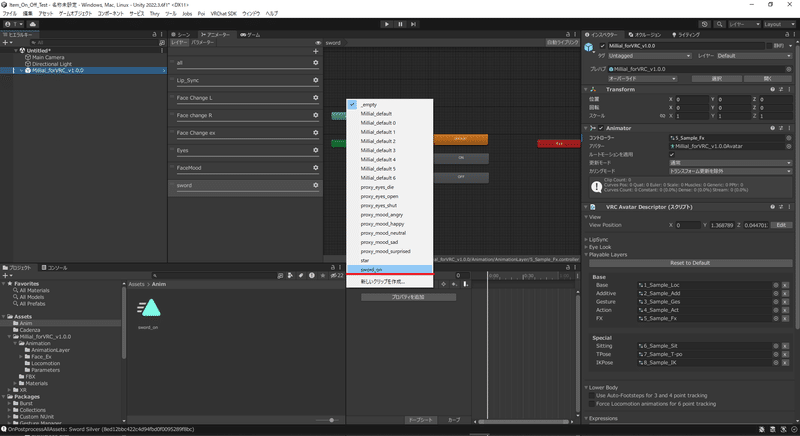Toggle Project panel hidden packages visibility icon
Screen dimensions: 800x436
pyautogui.click(x=336, y=275)
